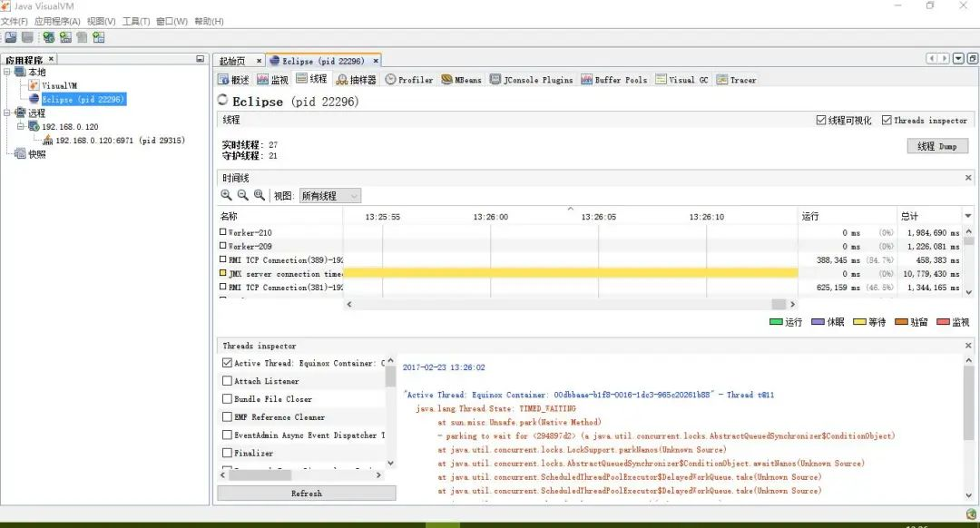
Task: Open the Tracer tab
Action: pos(736,80)
